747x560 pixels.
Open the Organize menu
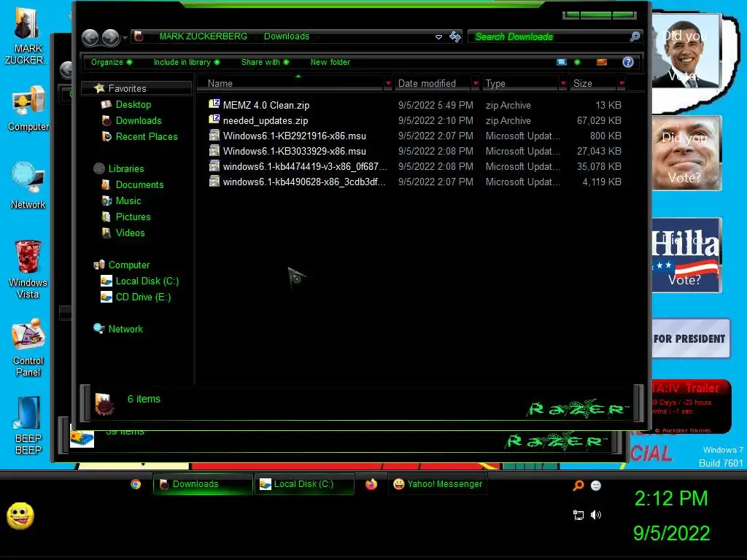pos(112,63)
